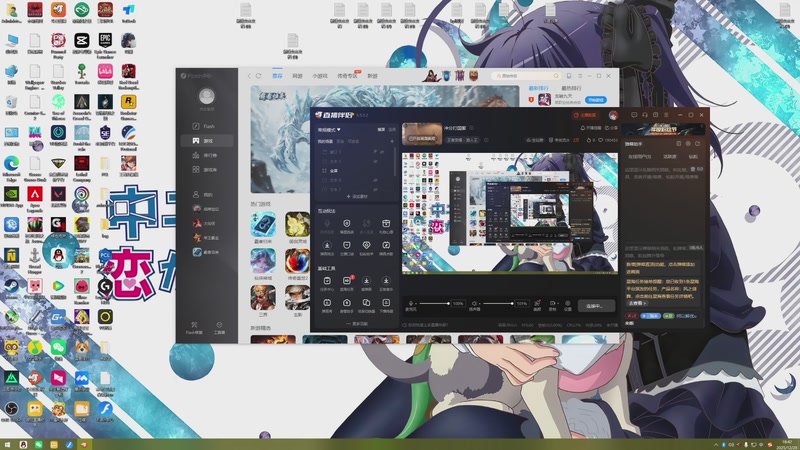Open 设置 gear icon in bottom bar
Viewport: 800px width, 450px height.
click(567, 305)
